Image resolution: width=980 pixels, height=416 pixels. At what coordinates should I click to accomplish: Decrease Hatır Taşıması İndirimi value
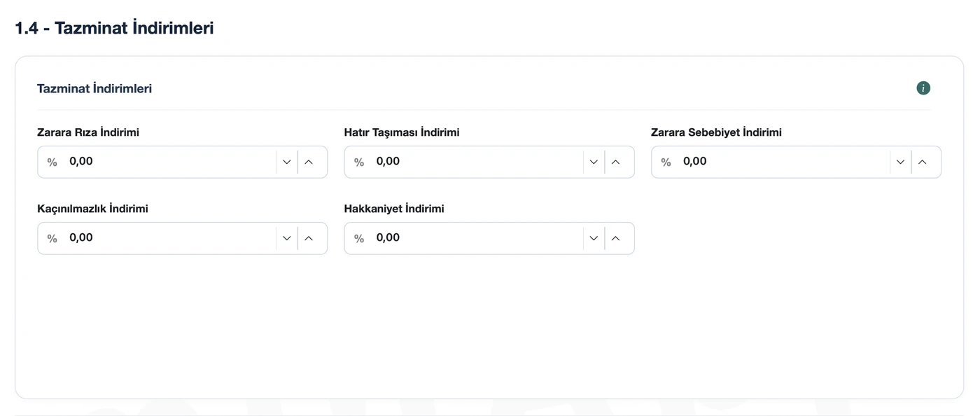point(594,162)
